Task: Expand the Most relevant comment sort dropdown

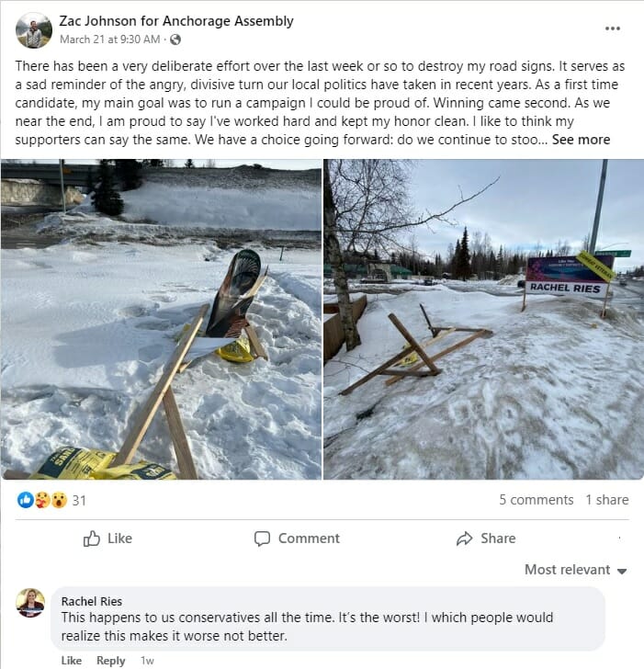Action: 575,570
